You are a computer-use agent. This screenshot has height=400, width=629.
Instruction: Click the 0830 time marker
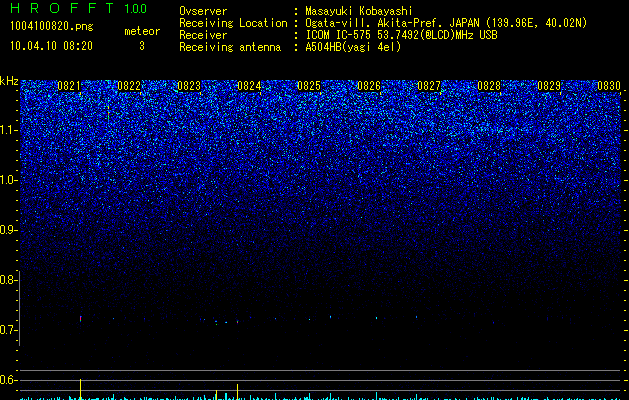609,86
